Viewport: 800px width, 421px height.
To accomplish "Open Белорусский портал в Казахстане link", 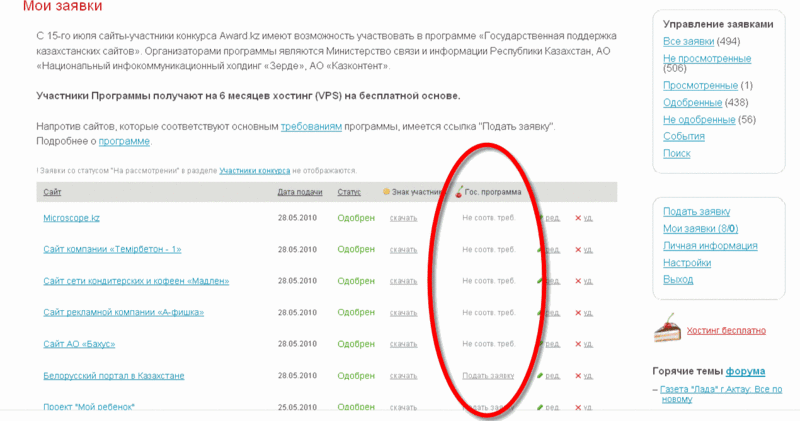I will [x=114, y=376].
